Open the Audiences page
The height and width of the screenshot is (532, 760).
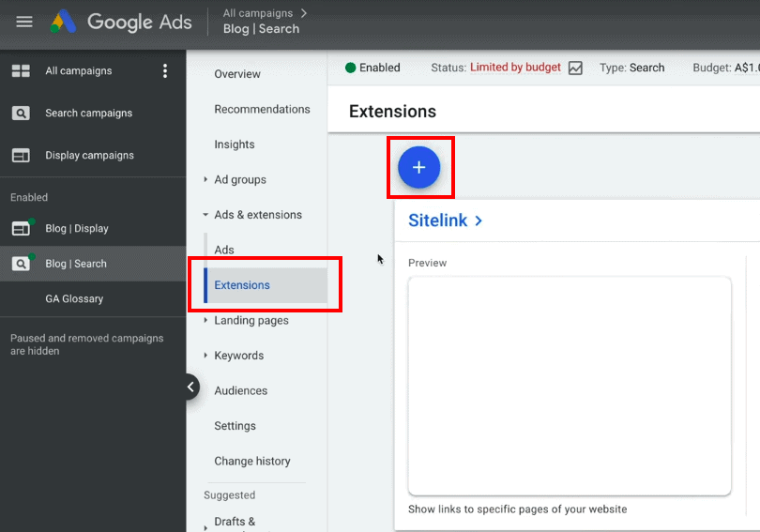[240, 390]
